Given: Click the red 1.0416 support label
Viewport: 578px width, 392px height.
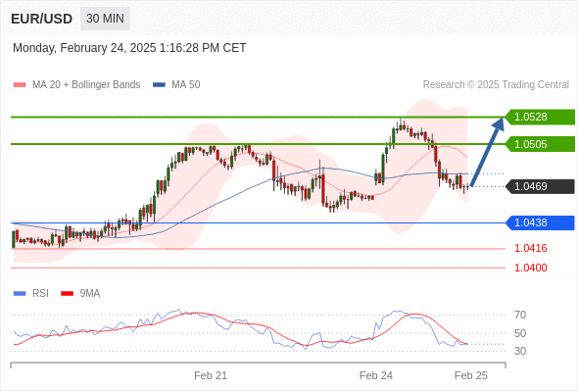Looking at the screenshot, I should pos(530,248).
